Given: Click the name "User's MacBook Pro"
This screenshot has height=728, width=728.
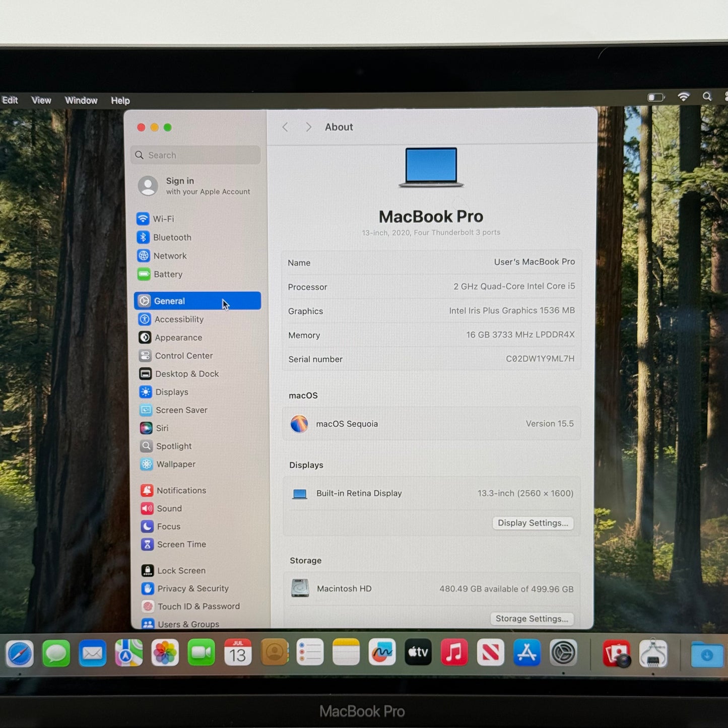Looking at the screenshot, I should (534, 262).
